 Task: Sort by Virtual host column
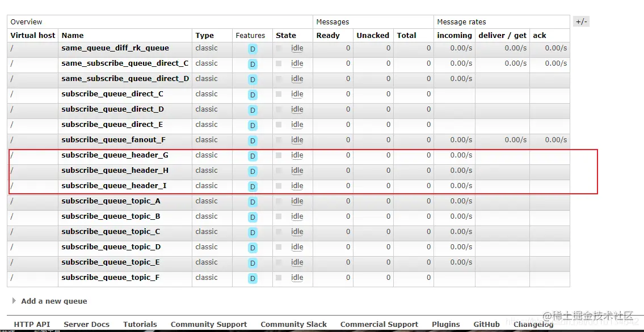[33, 35]
